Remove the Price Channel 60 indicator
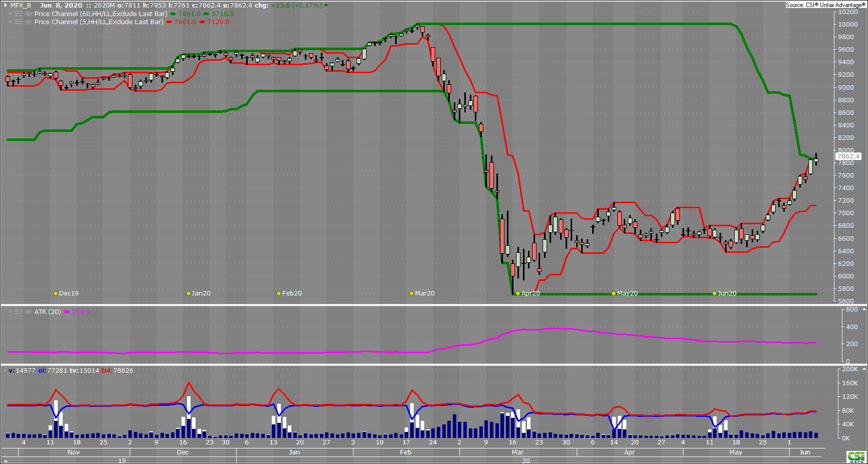Viewport: 868px width, 464px height. coord(10,14)
